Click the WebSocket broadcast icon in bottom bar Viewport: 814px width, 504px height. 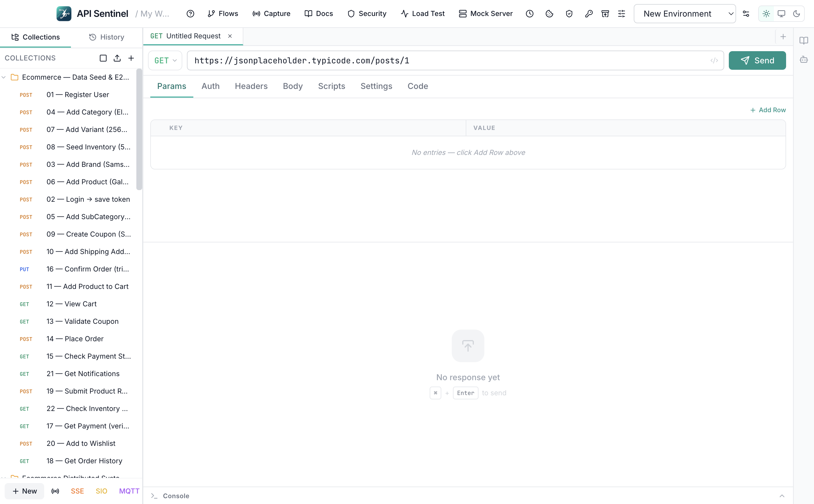click(x=55, y=491)
